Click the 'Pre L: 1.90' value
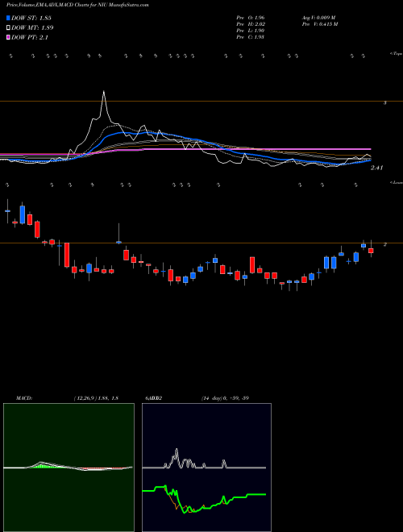 tap(251, 31)
